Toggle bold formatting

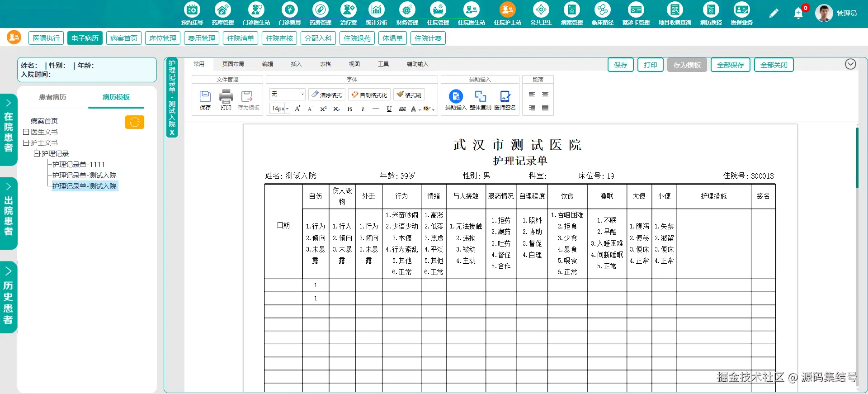pos(349,109)
